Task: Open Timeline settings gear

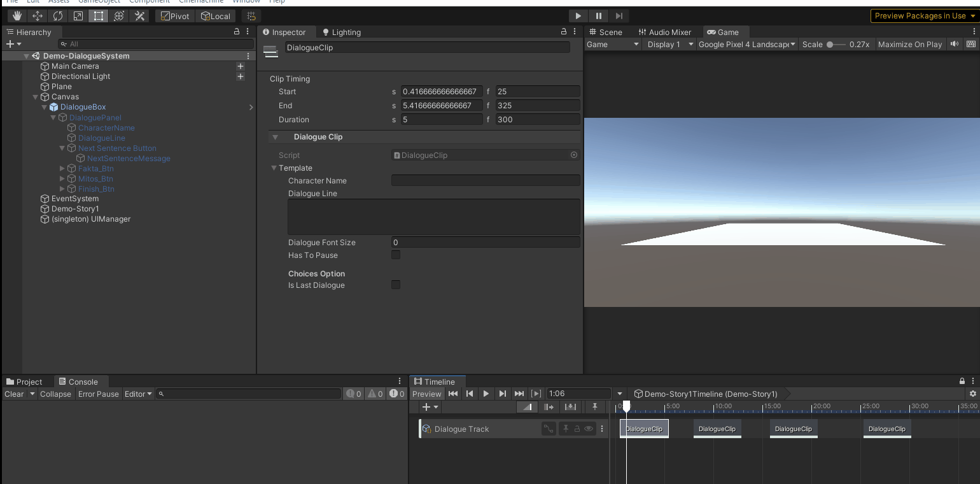Action: 972,394
